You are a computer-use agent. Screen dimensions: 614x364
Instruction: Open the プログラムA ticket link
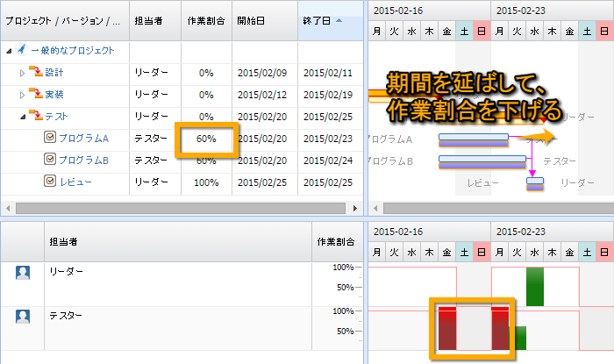[83, 139]
